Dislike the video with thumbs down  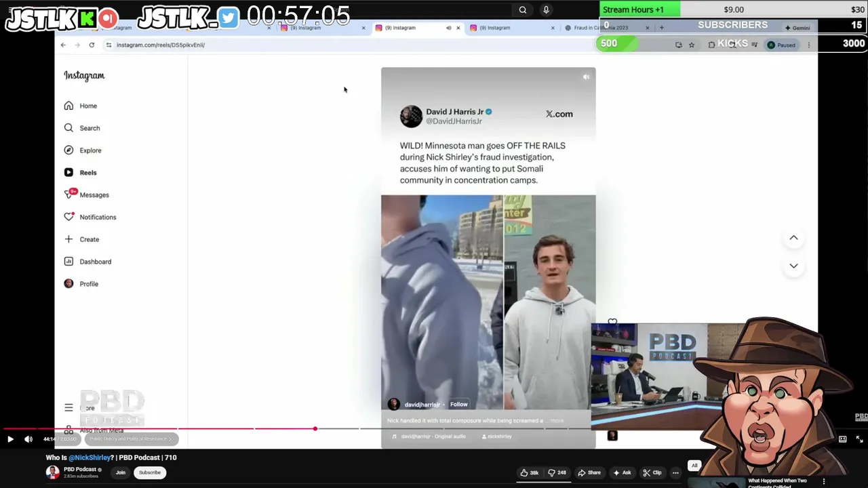pyautogui.click(x=557, y=472)
